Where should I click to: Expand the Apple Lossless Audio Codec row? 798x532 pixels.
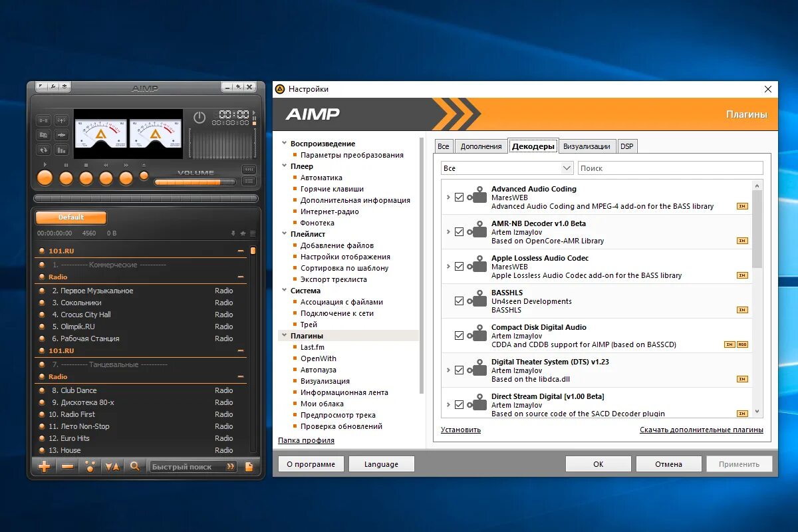[x=448, y=267]
